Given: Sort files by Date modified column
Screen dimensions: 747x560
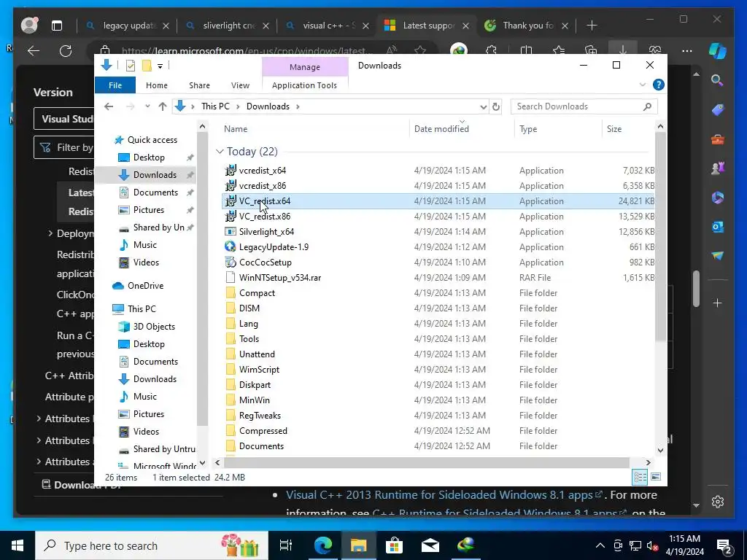Looking at the screenshot, I should tap(441, 128).
